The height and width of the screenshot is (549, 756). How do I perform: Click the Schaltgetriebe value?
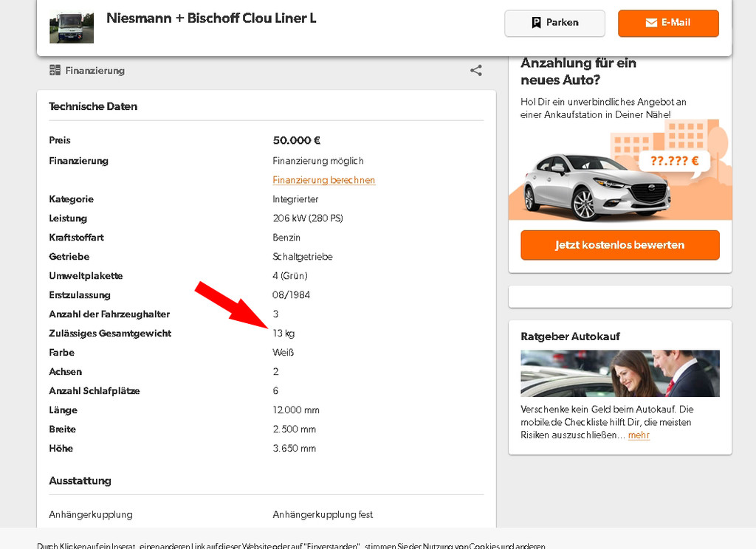point(303,257)
